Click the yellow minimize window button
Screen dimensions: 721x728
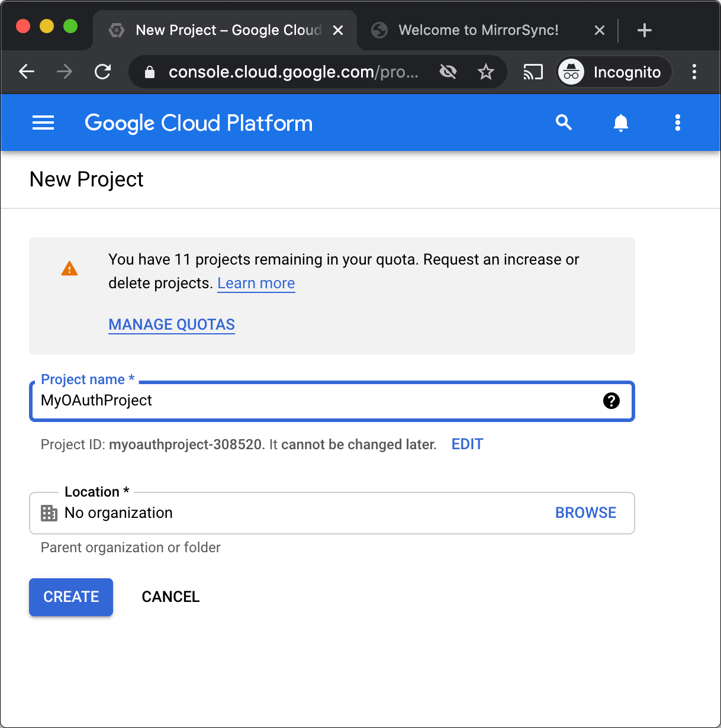(x=47, y=26)
